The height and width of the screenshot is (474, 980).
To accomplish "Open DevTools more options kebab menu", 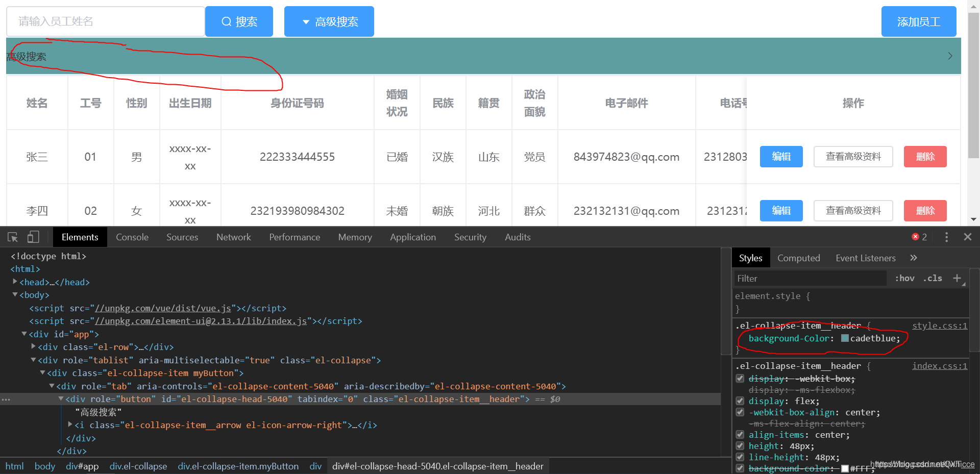I will tap(946, 237).
